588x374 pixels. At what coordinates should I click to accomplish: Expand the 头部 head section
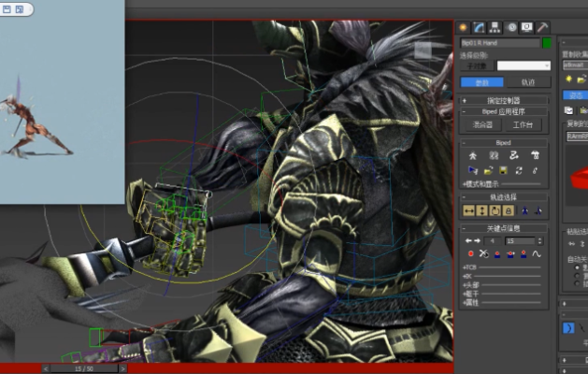click(471, 285)
